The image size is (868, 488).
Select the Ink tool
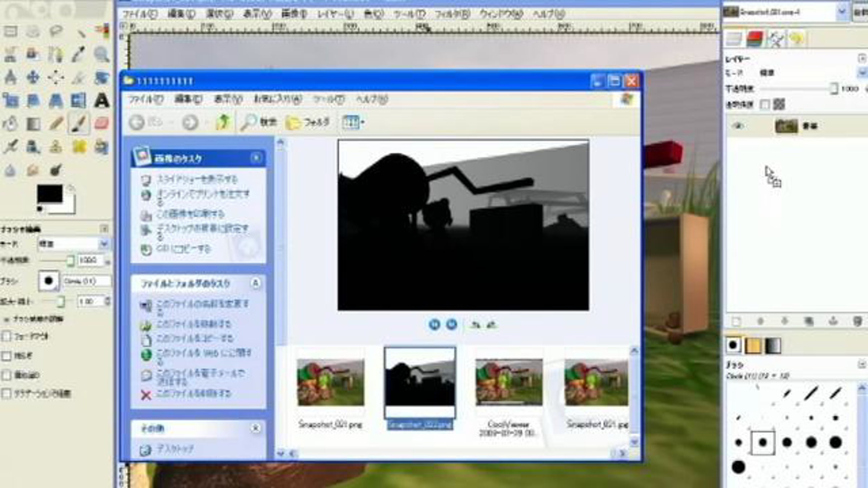tap(33, 147)
